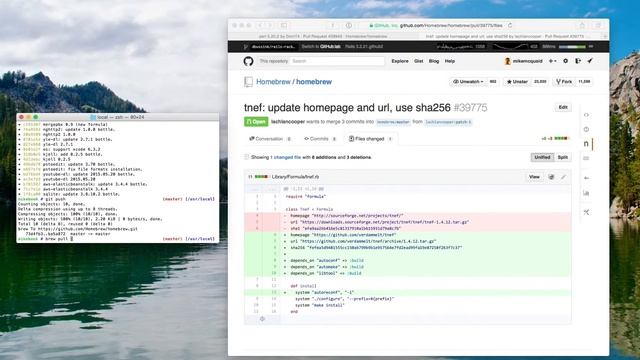Select the Files changed tab
The image size is (640, 360).
pos(370,139)
